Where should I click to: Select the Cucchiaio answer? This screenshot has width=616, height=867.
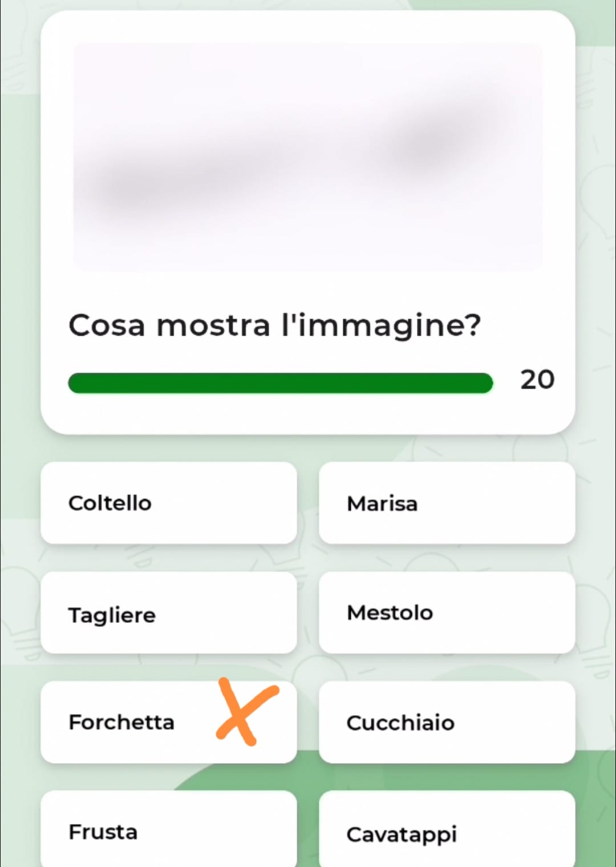[x=447, y=722]
